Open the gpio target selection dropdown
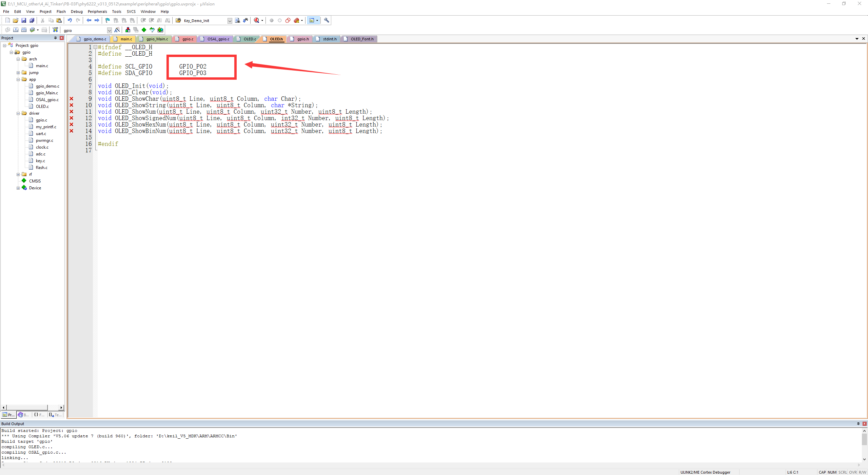 (x=109, y=30)
